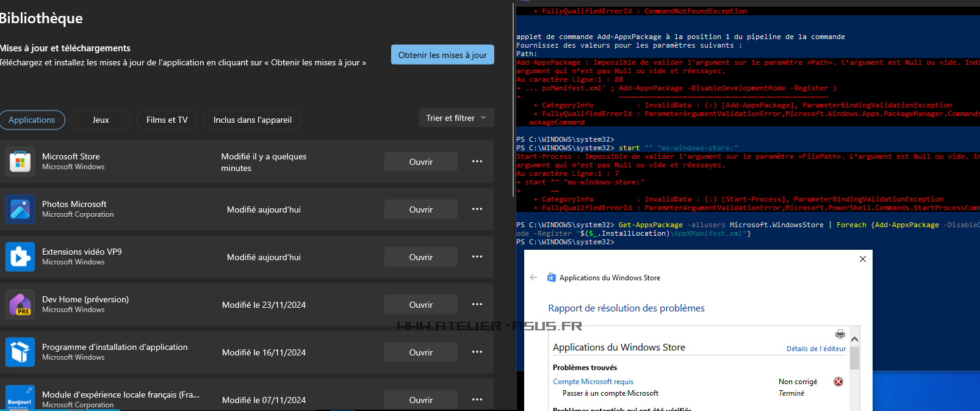Click Rapport de résolution des problèmes title

626,308
